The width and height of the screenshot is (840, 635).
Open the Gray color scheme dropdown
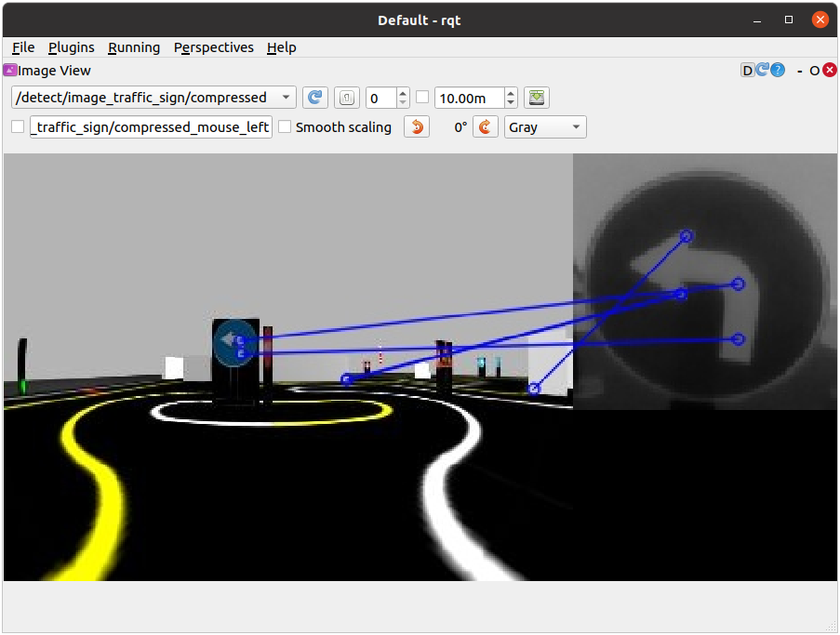(545, 127)
